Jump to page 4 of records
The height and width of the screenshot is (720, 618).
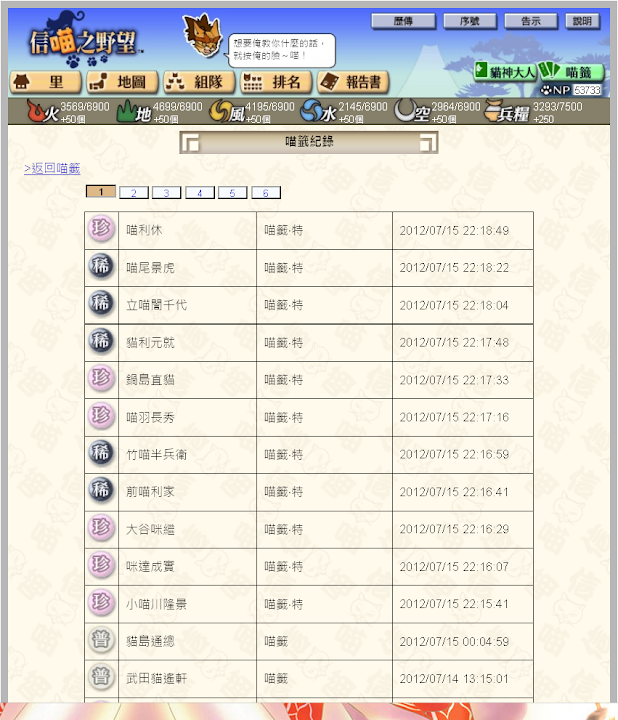click(200, 193)
